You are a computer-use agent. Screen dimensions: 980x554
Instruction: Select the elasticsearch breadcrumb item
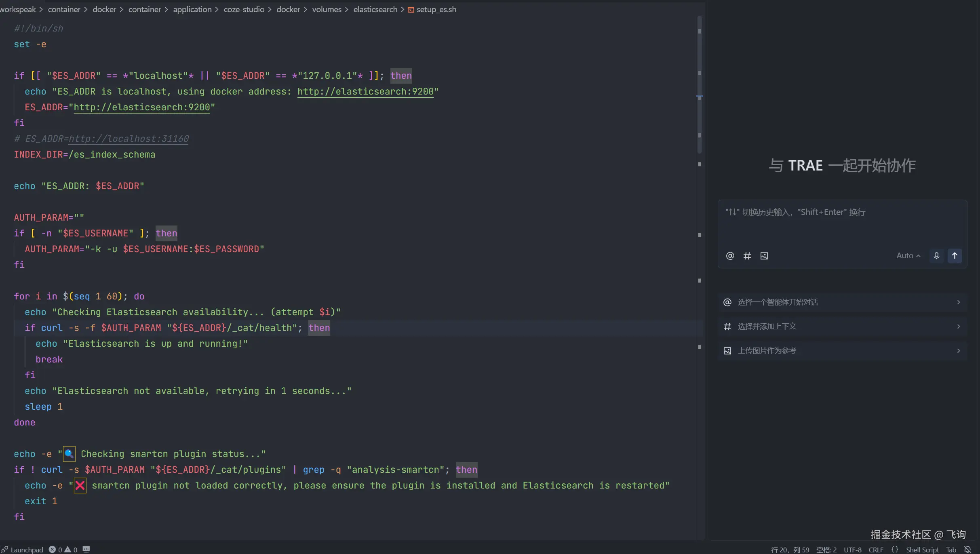pos(375,9)
